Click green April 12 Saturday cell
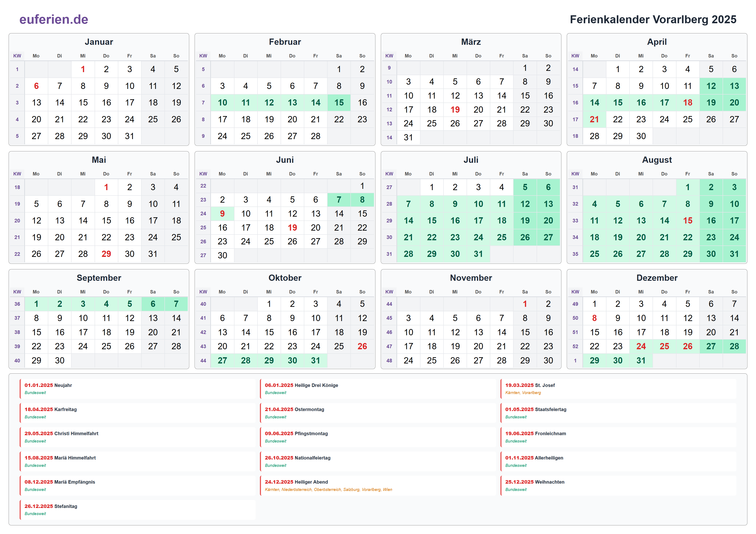The width and height of the screenshot is (756, 534). pos(711,86)
